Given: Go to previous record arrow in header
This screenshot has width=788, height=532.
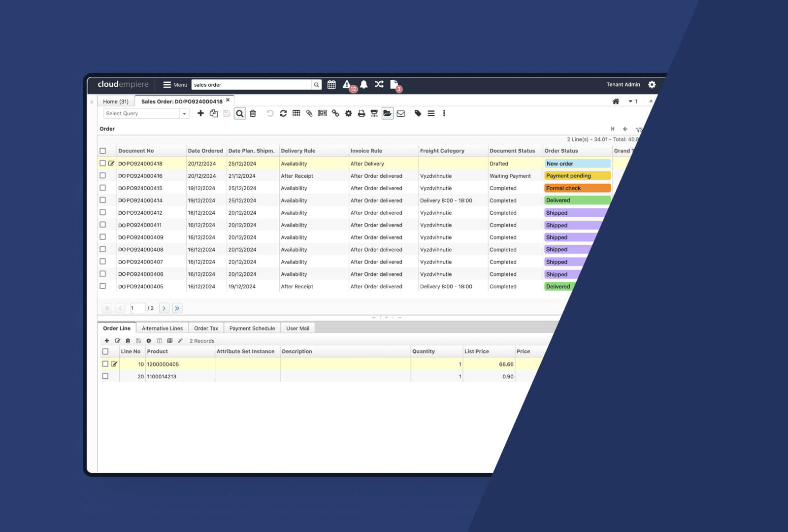Looking at the screenshot, I should point(625,129).
